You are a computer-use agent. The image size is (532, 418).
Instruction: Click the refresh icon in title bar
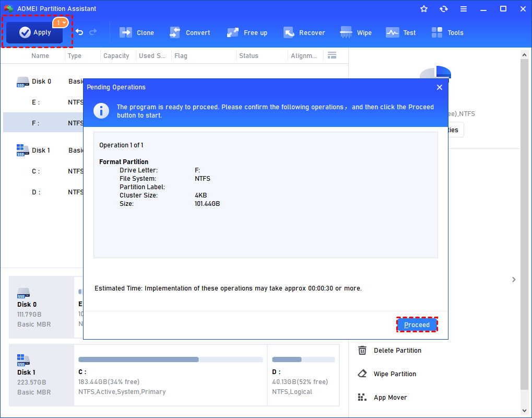(443, 9)
